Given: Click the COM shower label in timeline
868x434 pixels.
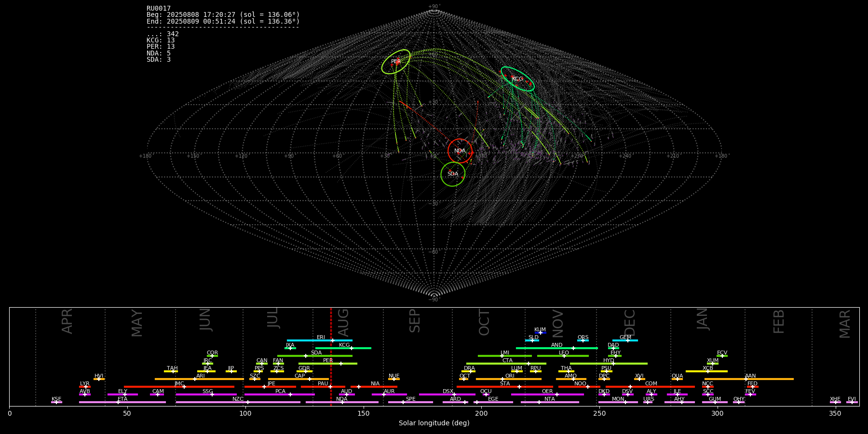Looking at the screenshot, I should tap(651, 384).
